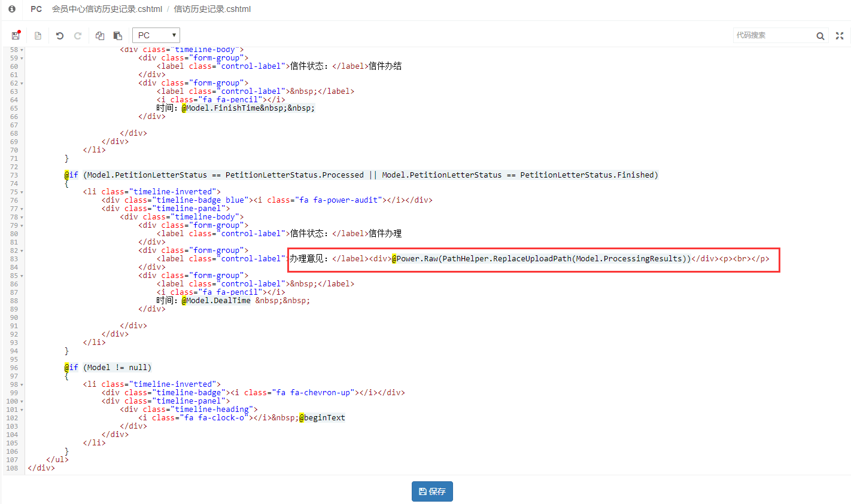Viewport: 851px width, 504px height.
Task: Click the 代码搜索 search field
Action: pos(772,35)
